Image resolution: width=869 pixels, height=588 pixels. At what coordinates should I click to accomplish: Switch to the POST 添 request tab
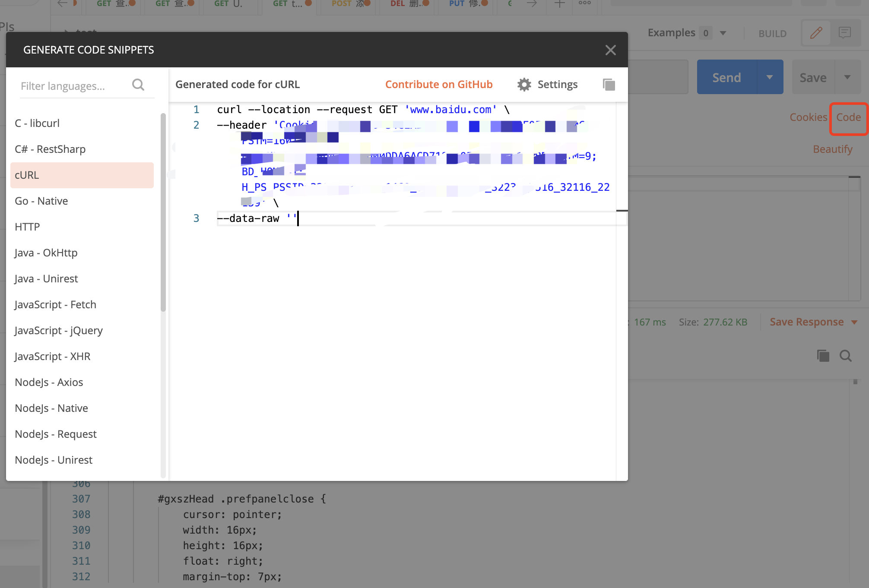(x=348, y=3)
